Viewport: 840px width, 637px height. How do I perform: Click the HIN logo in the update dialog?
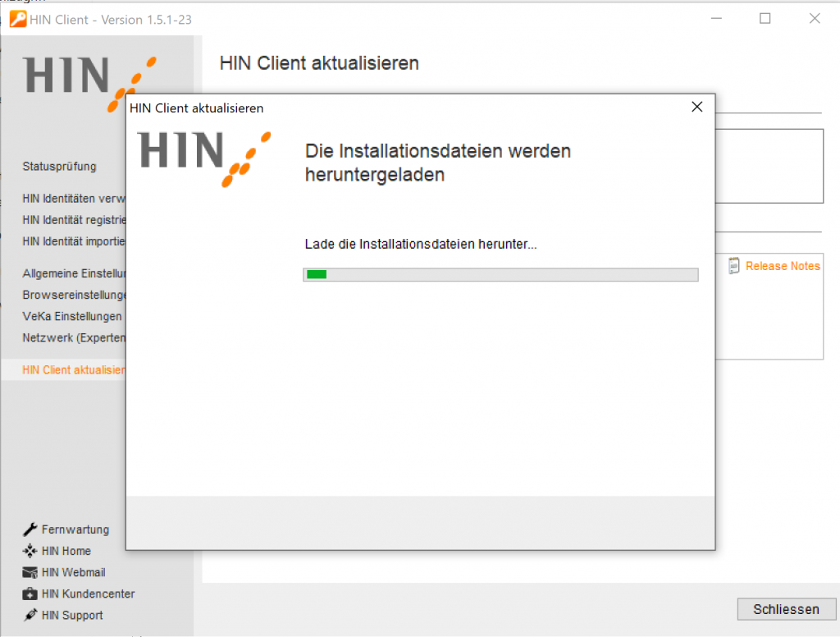(204, 158)
